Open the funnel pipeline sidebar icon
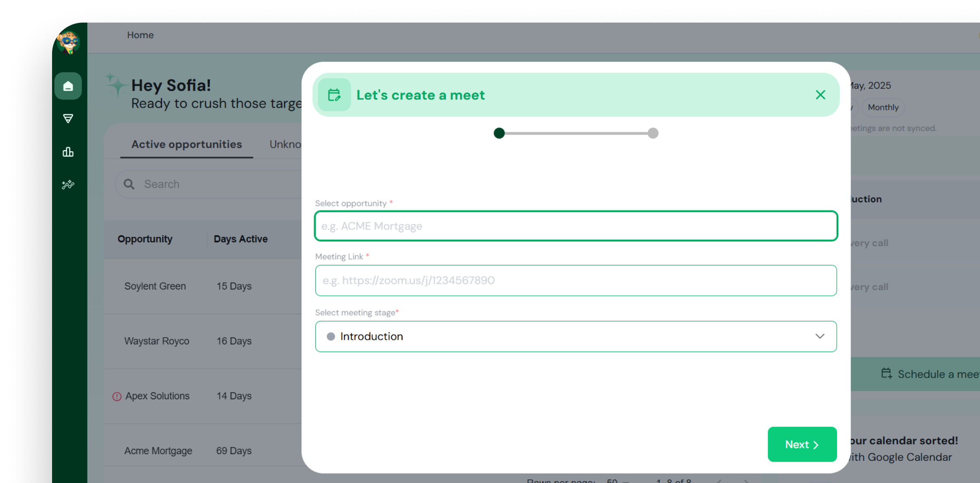 tap(68, 119)
